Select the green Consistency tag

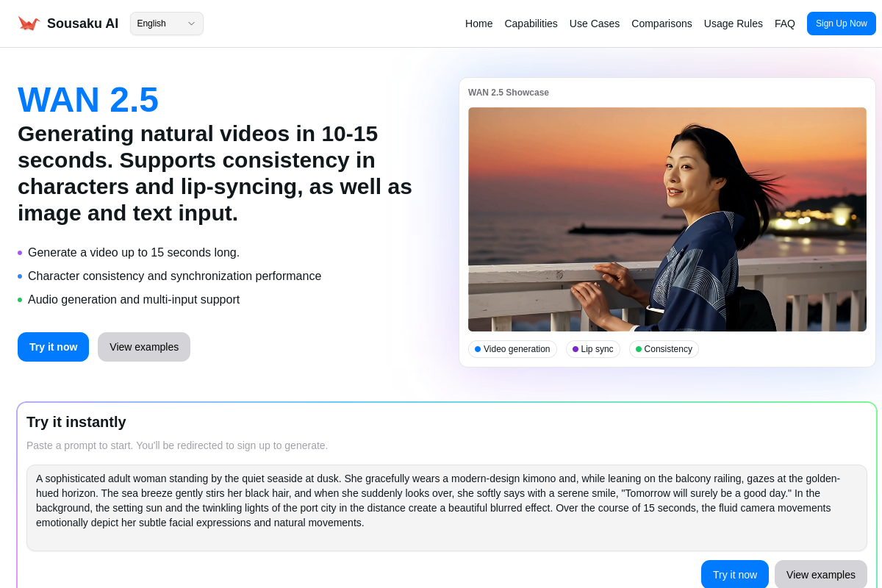coord(664,349)
